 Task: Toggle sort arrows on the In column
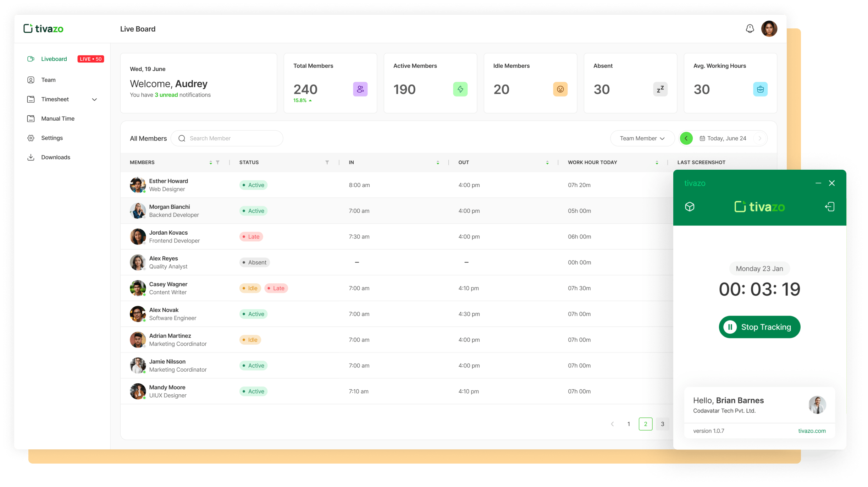point(438,162)
